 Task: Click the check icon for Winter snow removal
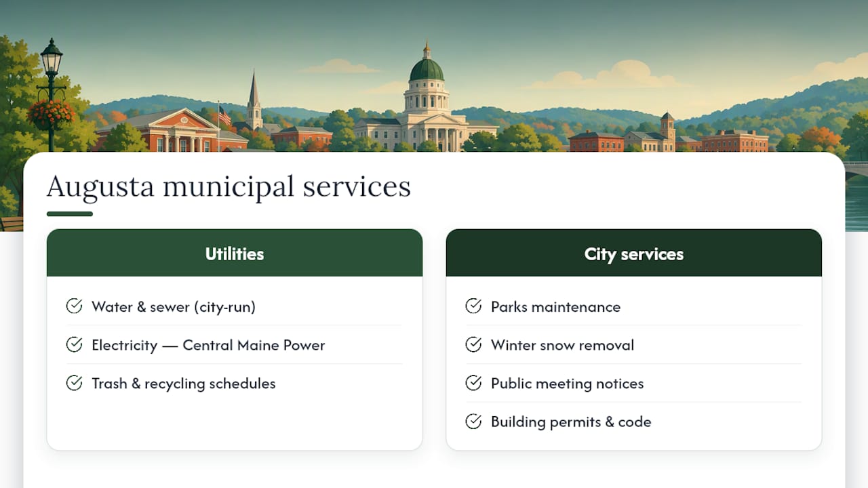(473, 345)
